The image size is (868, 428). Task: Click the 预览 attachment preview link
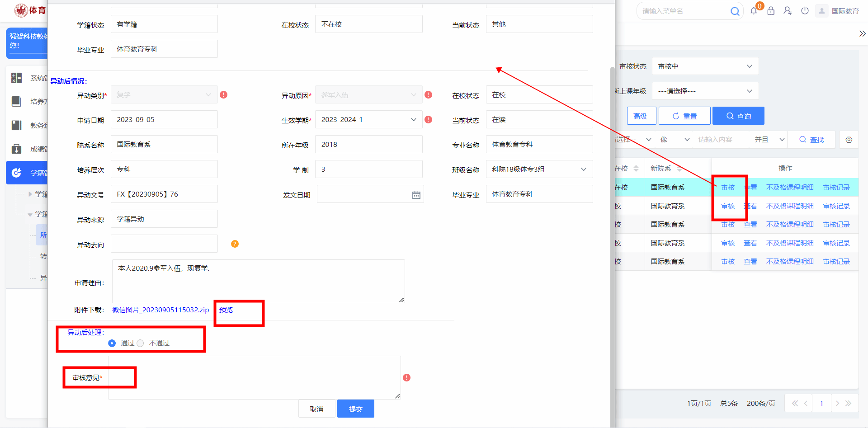226,310
